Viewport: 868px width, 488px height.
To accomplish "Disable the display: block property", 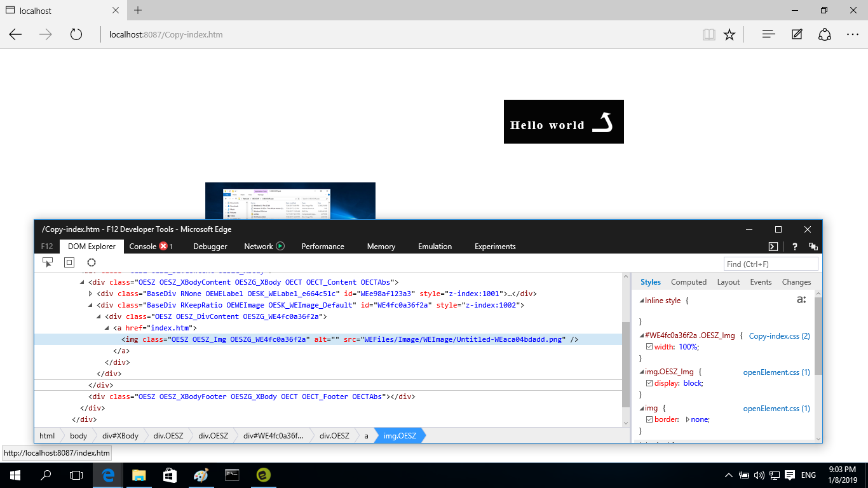I will point(649,384).
